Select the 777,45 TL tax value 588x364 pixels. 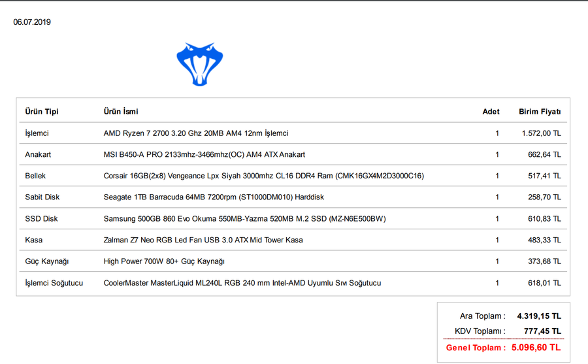(x=542, y=331)
